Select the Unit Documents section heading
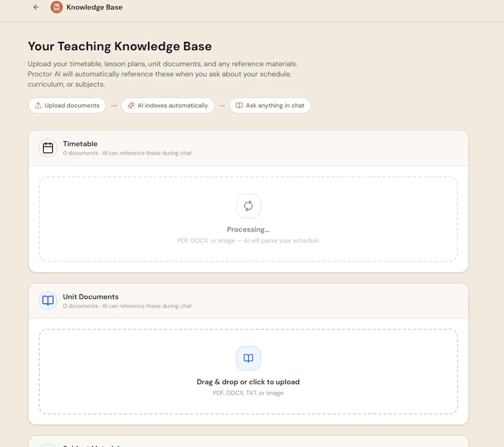This screenshot has height=447, width=504. [x=91, y=297]
